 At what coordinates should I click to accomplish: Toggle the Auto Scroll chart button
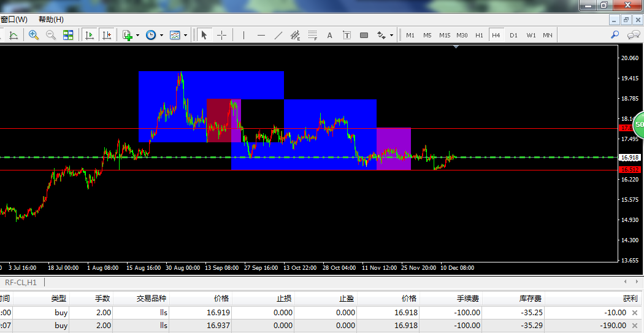tap(90, 35)
